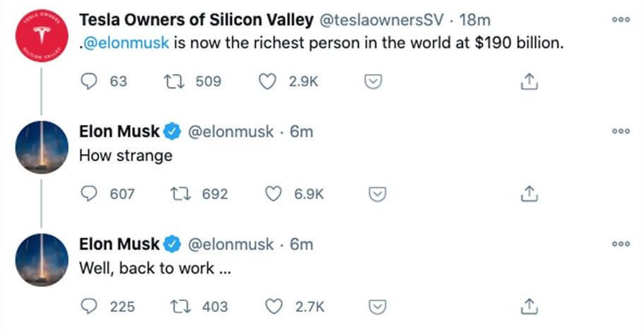Open the @teslaownersSV profile handle
The image size is (644, 332).
(382, 19)
